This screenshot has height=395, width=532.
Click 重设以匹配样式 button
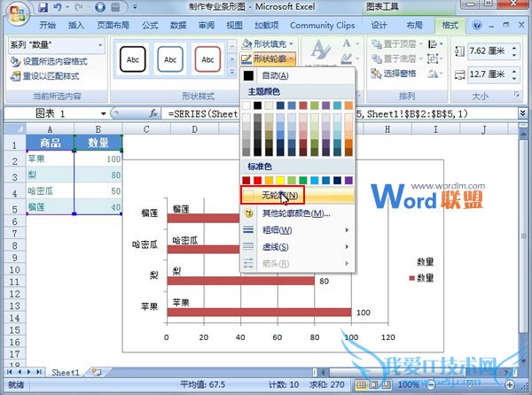pyautogui.click(x=45, y=76)
